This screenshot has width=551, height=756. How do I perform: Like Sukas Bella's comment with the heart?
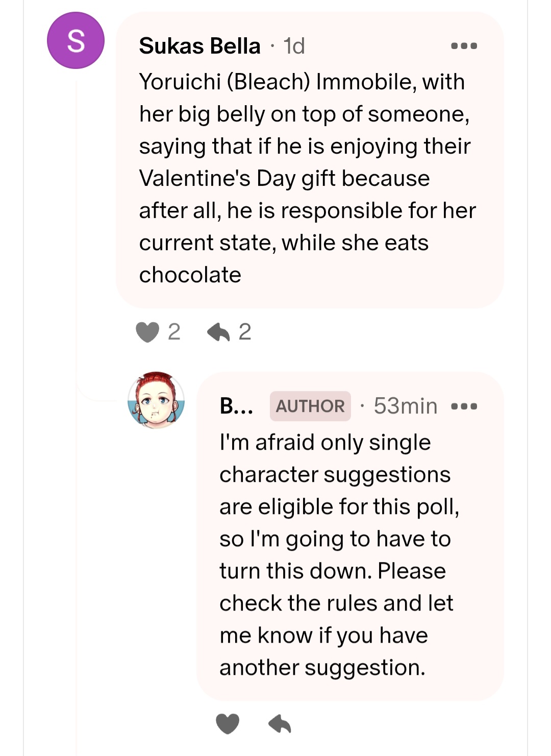[x=147, y=332]
